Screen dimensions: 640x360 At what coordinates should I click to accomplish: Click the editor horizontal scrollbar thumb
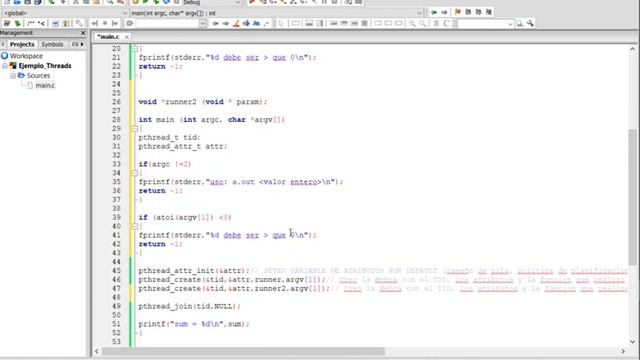(243, 351)
